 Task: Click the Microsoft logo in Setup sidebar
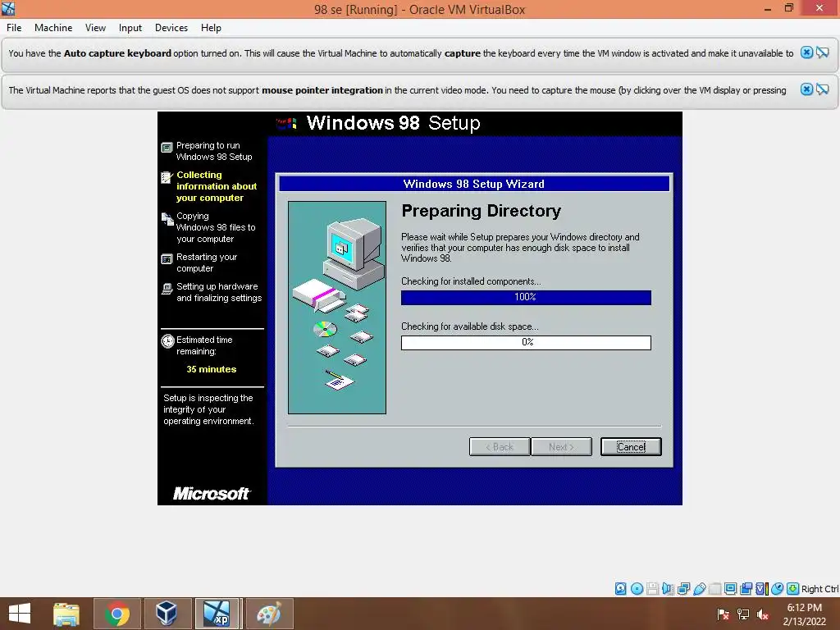[x=212, y=493]
